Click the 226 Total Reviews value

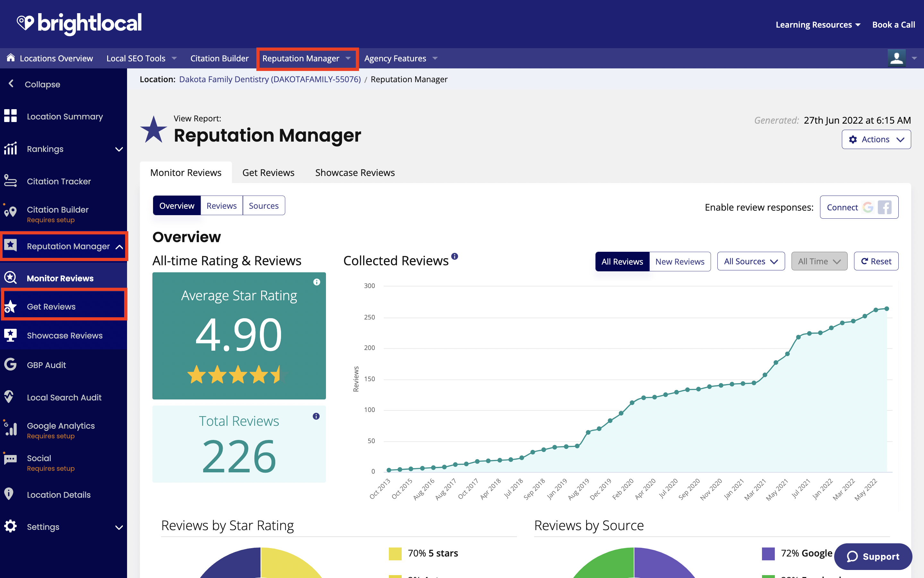coord(239,456)
